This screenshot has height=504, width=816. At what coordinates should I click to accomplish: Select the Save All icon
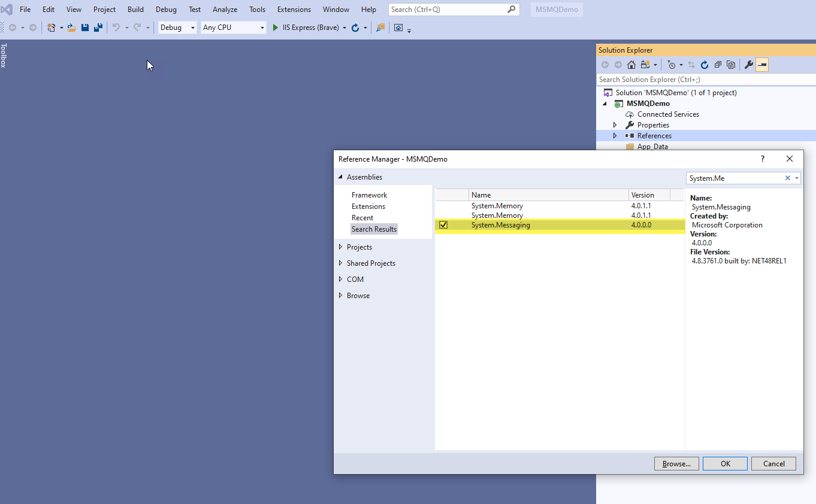pos(98,27)
